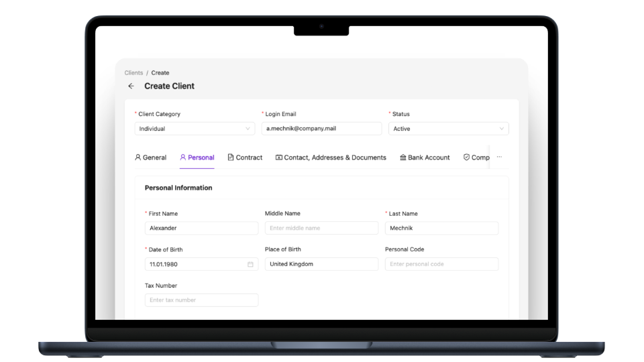Click the Tax Number input field

[201, 300]
